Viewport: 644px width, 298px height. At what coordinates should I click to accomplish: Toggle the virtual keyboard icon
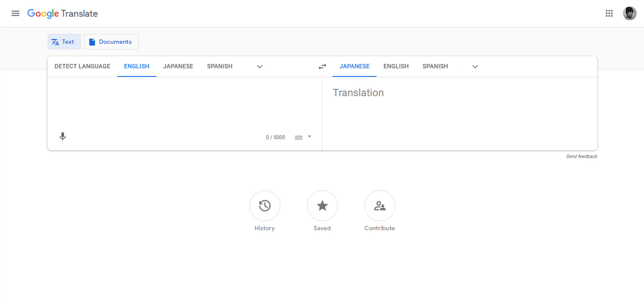299,137
